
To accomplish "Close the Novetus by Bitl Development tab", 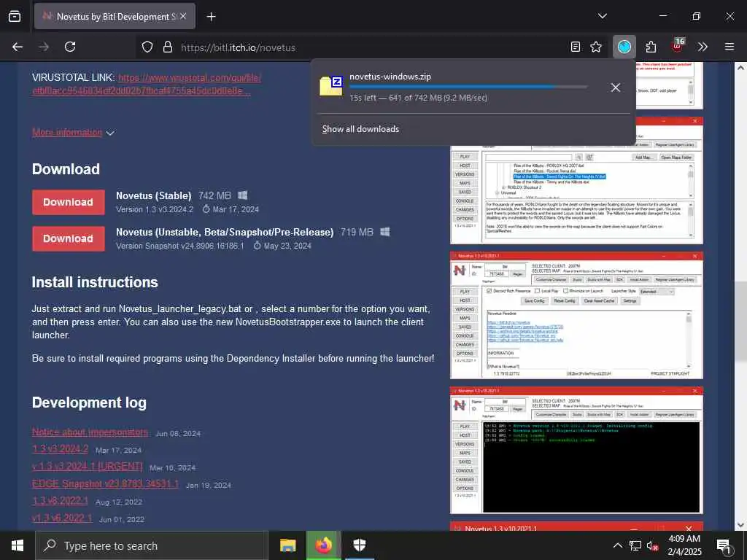I will (x=183, y=16).
